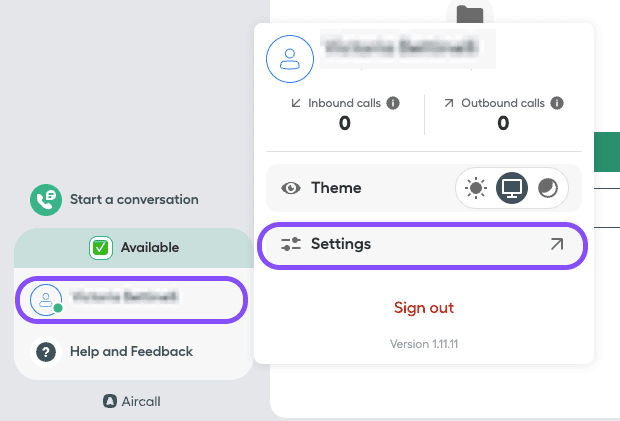Image resolution: width=620 pixels, height=421 pixels.
Task: Click Start a conversation
Action: (x=133, y=200)
